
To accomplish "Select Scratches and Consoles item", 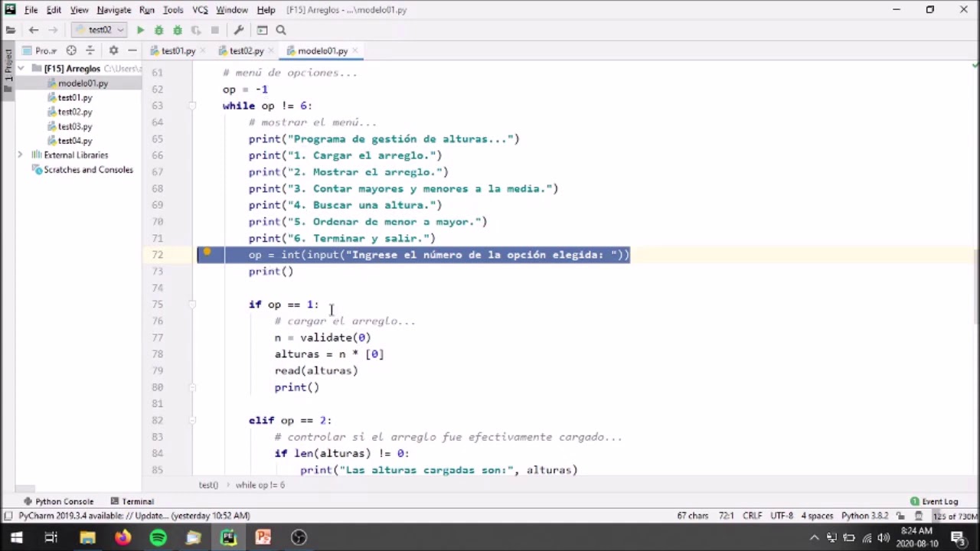I will coord(88,170).
